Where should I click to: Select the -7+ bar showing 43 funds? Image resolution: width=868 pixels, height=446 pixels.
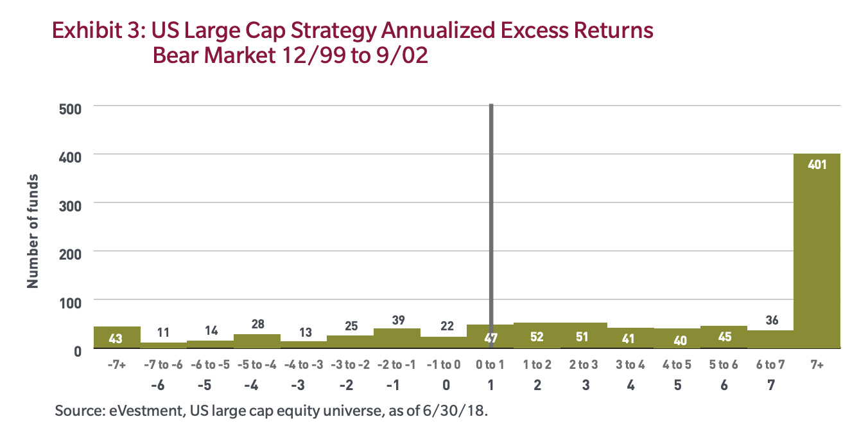coord(117,337)
